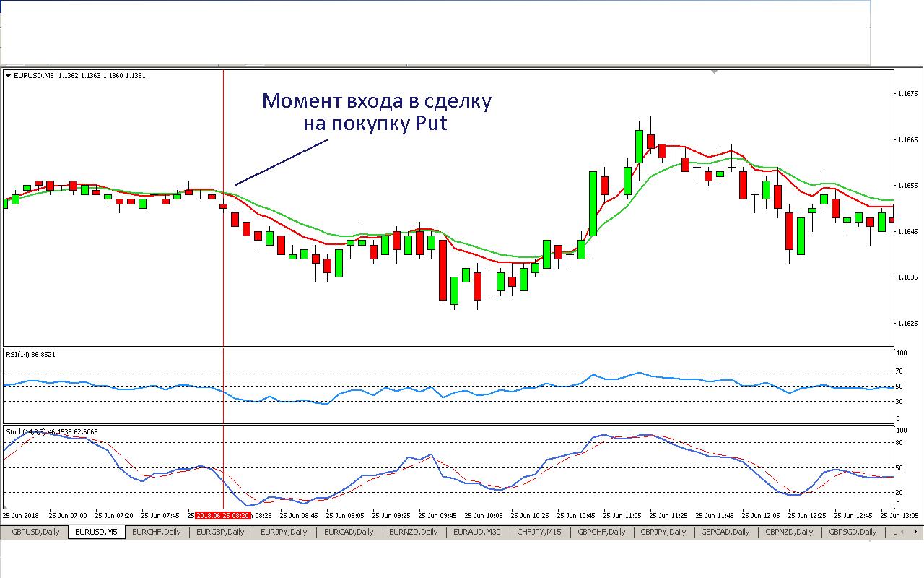Select the GBPSGD,Daily tab
Viewport: 924px width, 578px height.
click(853, 532)
